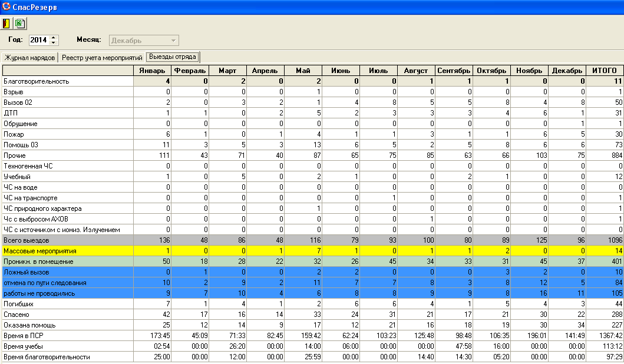Click the Сентябрь column header

(454, 71)
